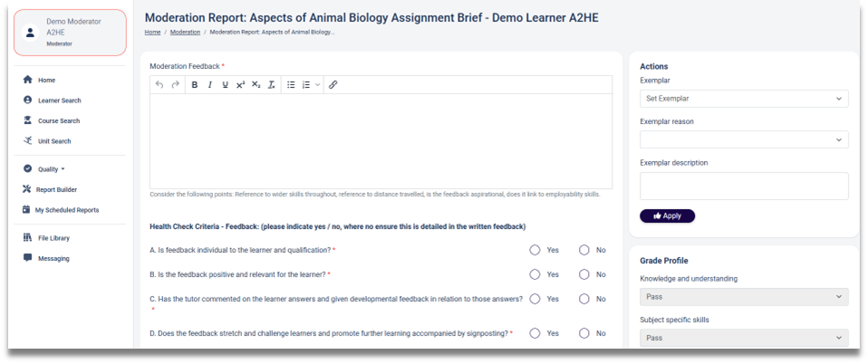The height and width of the screenshot is (364, 868).
Task: Open the Messaging sidebar icon
Action: coord(28,258)
